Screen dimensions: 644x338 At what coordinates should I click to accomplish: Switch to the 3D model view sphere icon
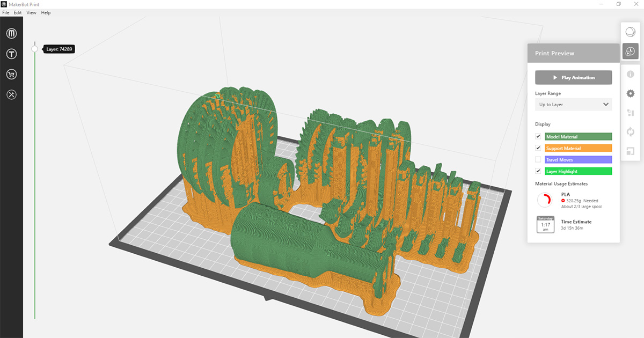631,32
